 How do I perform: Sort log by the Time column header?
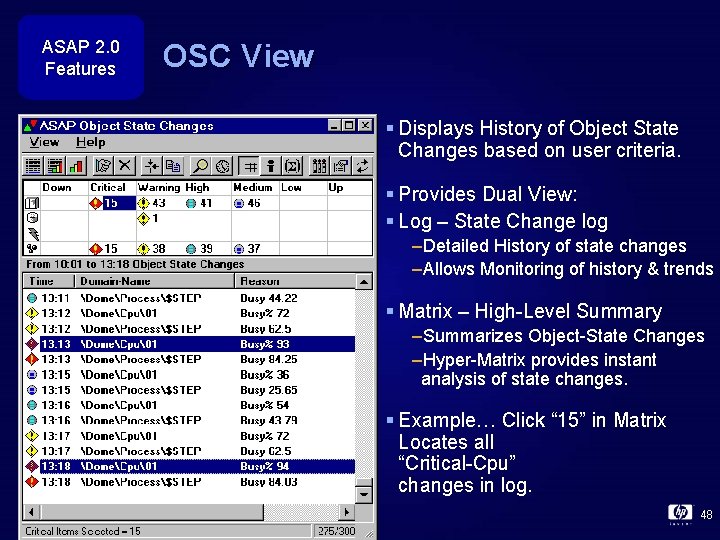[49, 281]
